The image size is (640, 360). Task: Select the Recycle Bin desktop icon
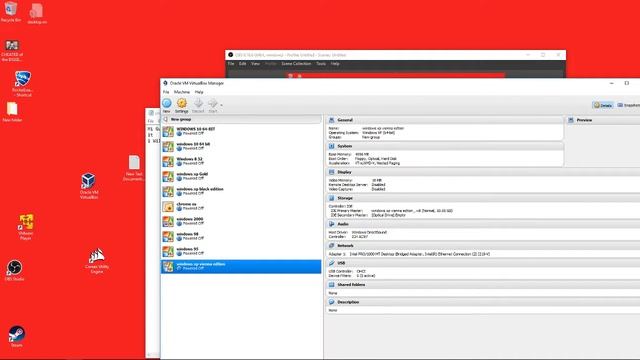(11, 12)
